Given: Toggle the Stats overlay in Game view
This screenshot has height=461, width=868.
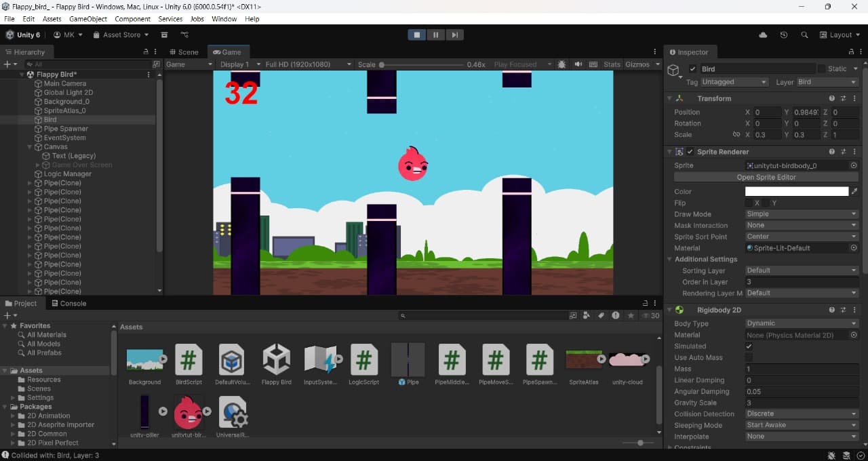Looking at the screenshot, I should pyautogui.click(x=611, y=64).
